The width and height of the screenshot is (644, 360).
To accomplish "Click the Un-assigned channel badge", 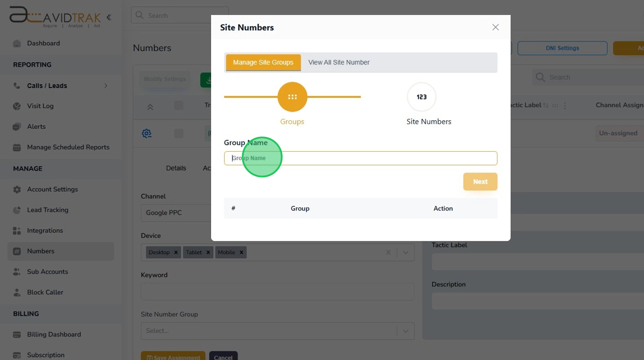I will tap(619, 133).
